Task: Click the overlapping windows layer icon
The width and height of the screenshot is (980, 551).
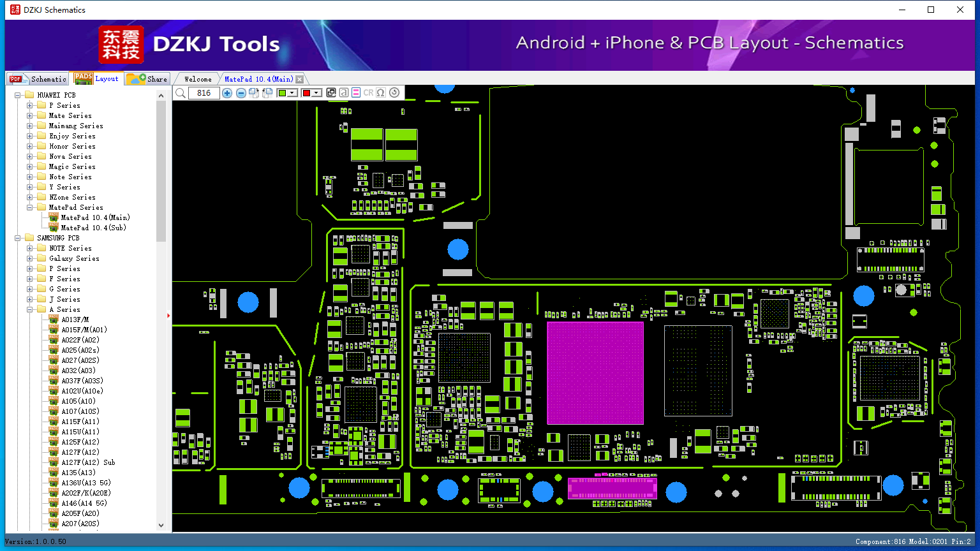Action: coord(331,92)
